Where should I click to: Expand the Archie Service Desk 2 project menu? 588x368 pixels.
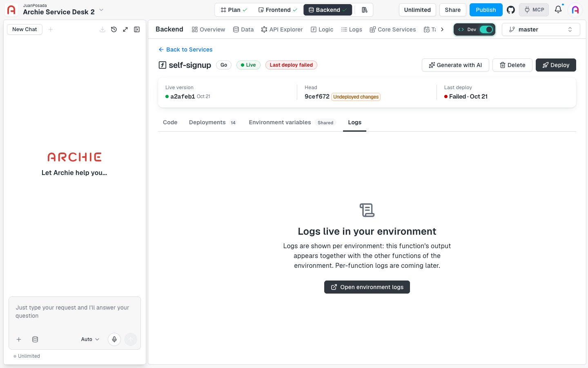pos(102,10)
